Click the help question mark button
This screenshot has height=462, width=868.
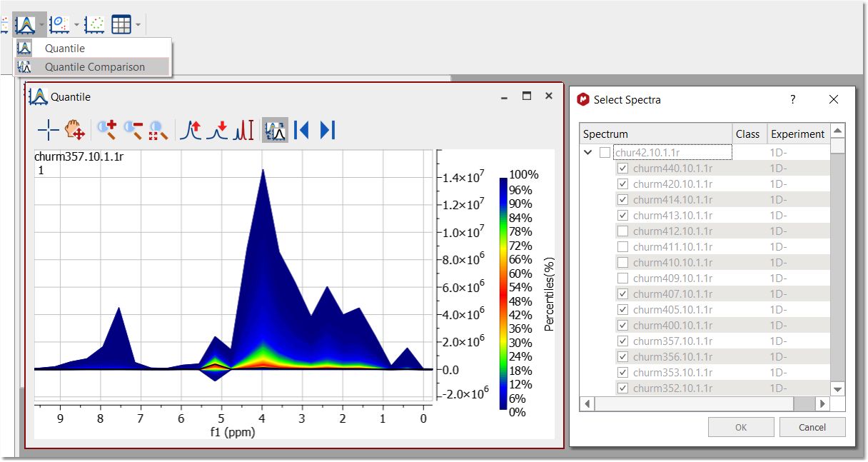pos(793,100)
